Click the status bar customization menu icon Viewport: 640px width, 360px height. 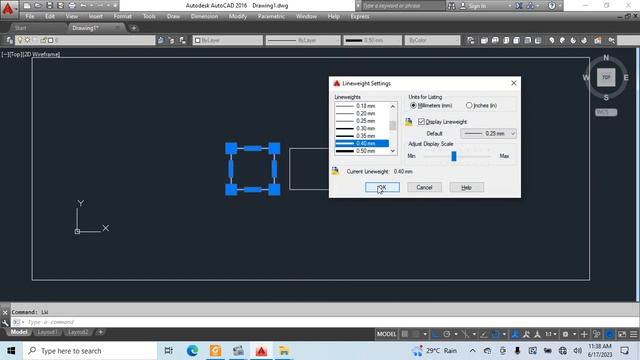[633, 334]
